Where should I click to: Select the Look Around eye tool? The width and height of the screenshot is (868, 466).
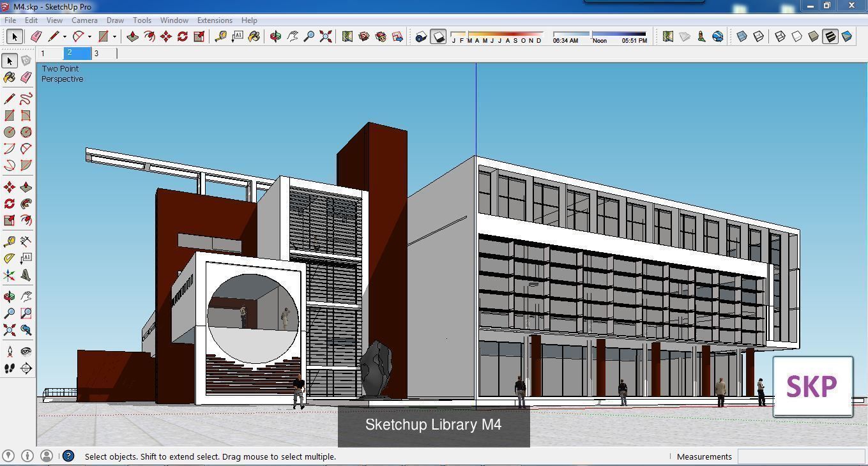(26, 352)
